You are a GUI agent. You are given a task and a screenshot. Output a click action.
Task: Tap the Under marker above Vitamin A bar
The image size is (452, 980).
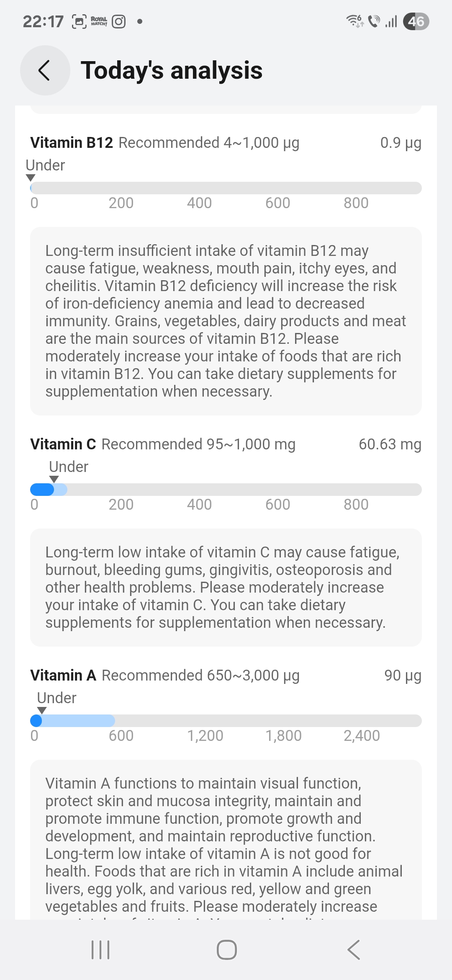click(56, 698)
